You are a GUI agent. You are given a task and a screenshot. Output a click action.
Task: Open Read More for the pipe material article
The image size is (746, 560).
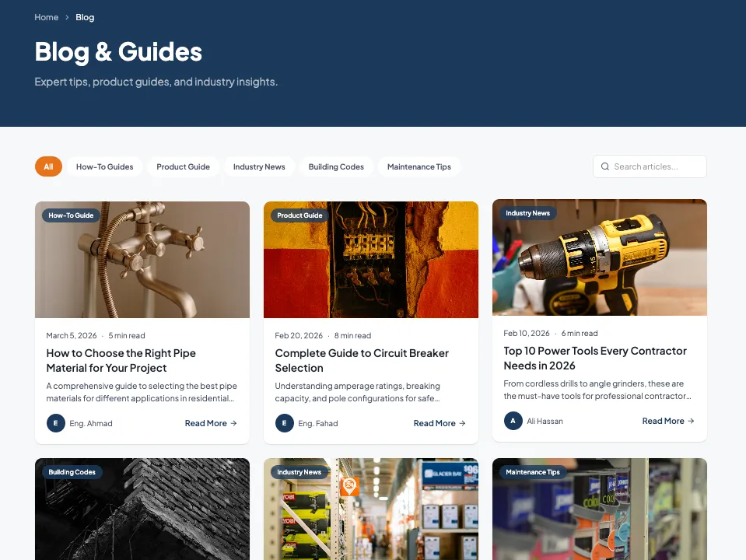(x=211, y=423)
